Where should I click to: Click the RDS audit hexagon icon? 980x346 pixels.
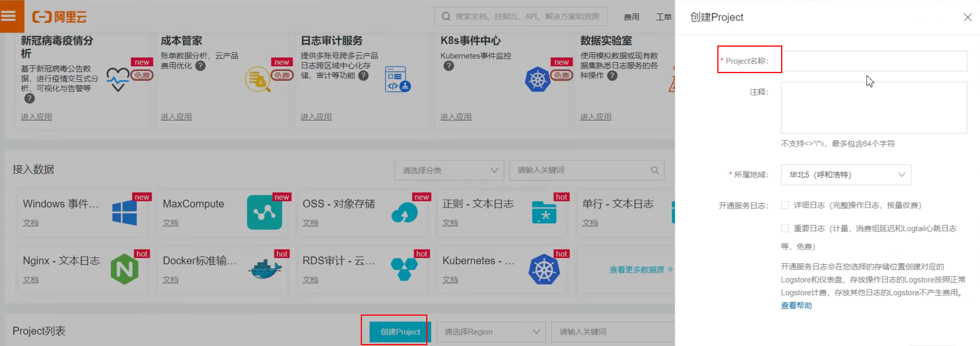coord(404,269)
